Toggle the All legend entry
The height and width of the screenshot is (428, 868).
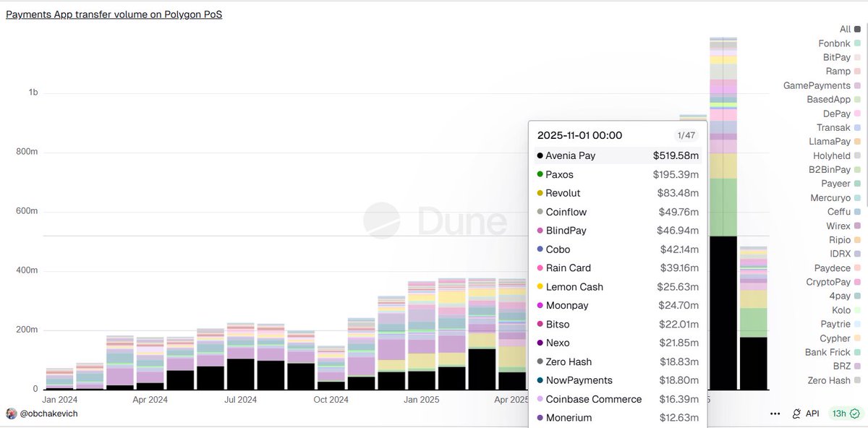(x=850, y=30)
